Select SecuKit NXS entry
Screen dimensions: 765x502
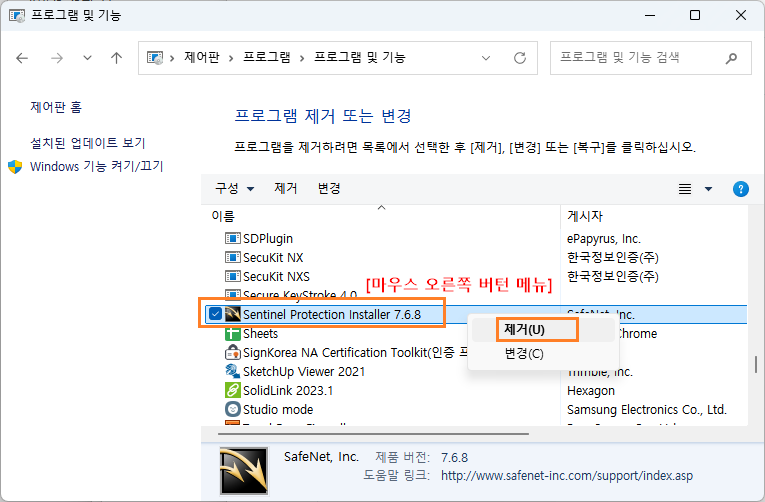click(x=276, y=277)
